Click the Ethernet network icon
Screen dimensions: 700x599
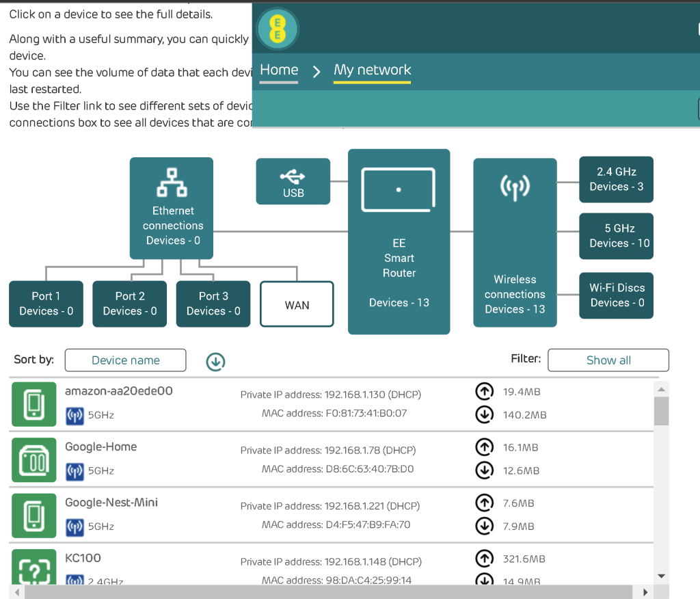click(172, 183)
